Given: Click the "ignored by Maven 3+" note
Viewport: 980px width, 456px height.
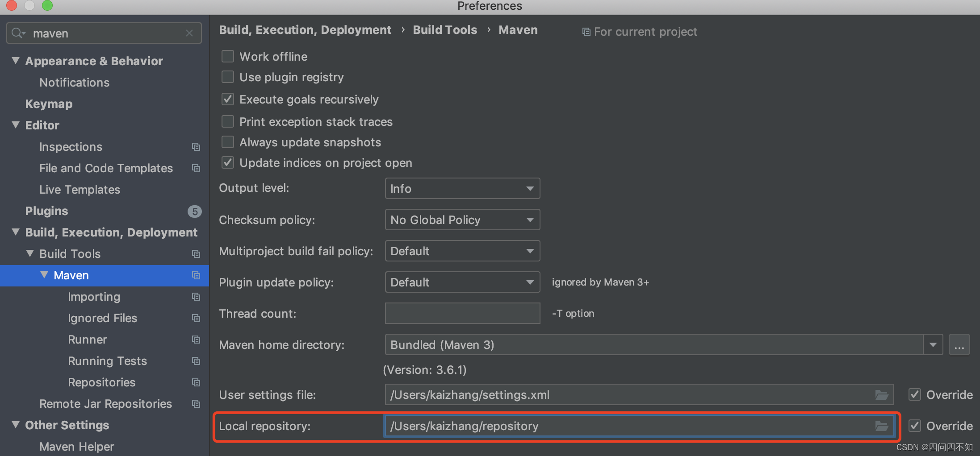Looking at the screenshot, I should (x=600, y=282).
